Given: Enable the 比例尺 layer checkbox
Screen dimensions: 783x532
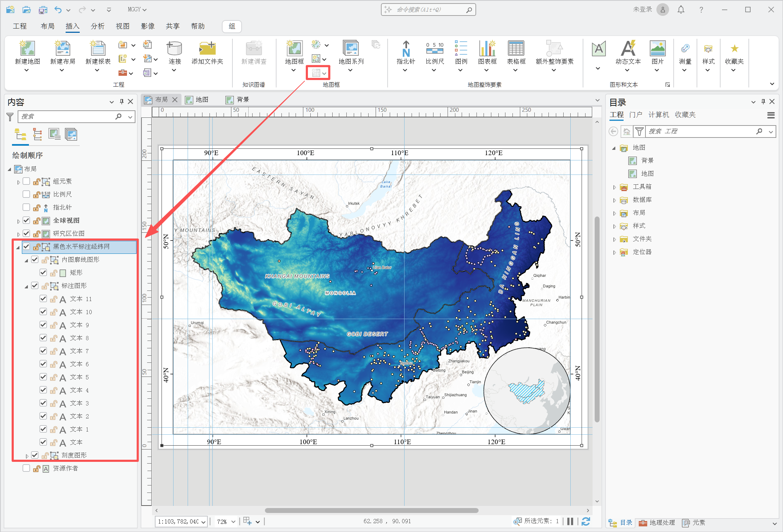Looking at the screenshot, I should [26, 194].
